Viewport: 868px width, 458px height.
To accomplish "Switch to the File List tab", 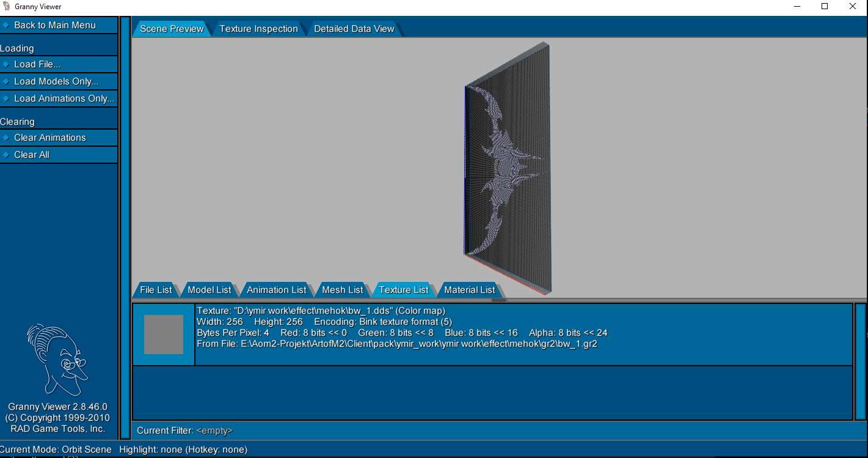I will point(156,290).
